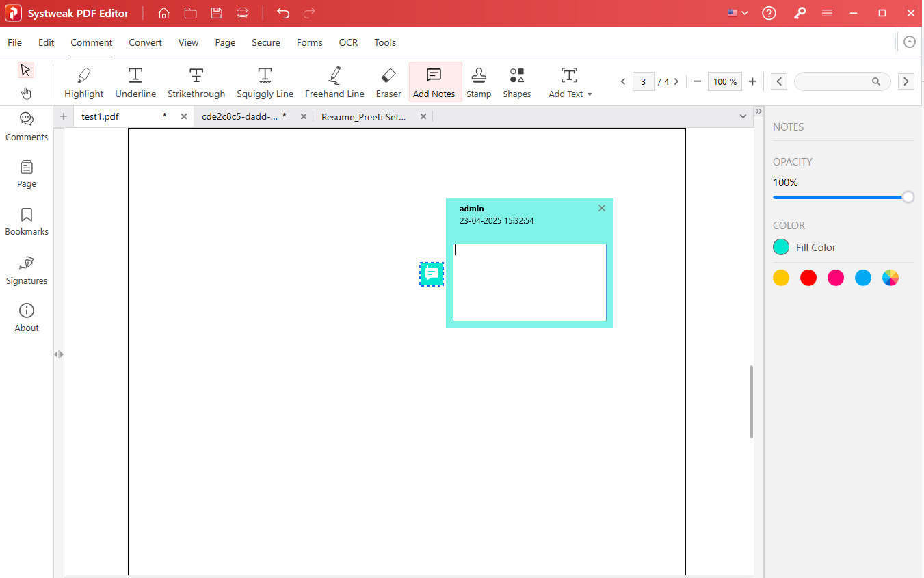Open the OCR menu

coord(349,42)
